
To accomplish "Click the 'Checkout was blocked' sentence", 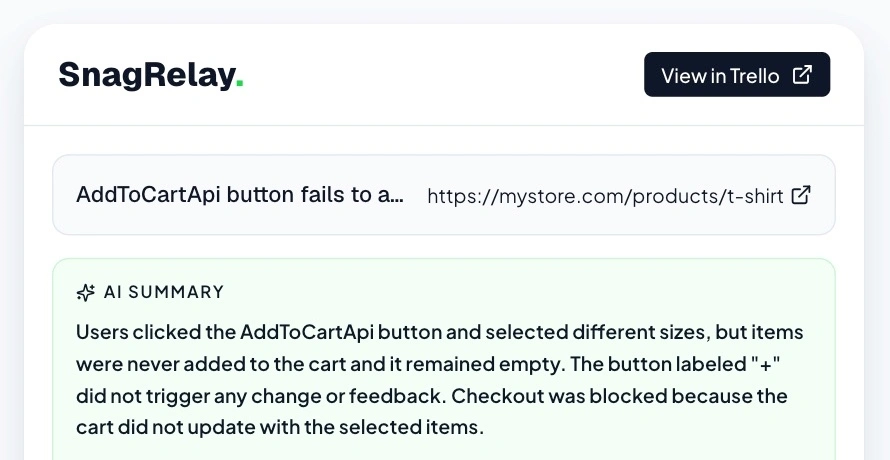I will click(x=619, y=396).
